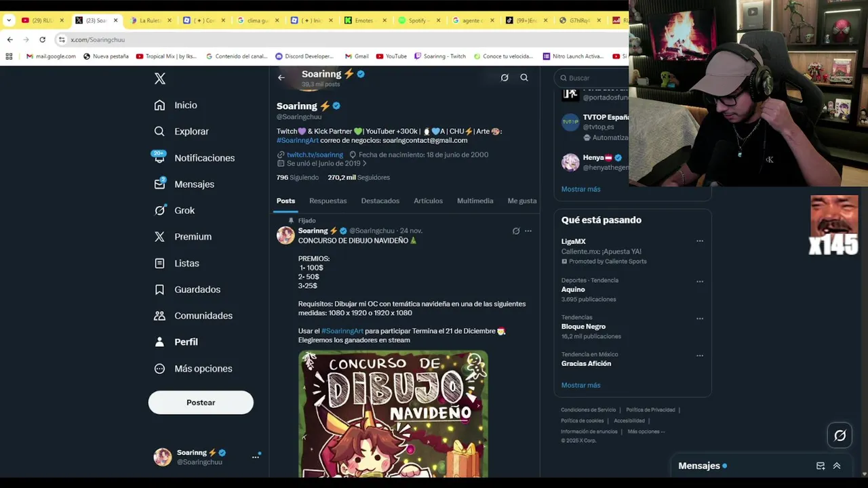The width and height of the screenshot is (868, 488).
Task: Open browser tab list dropdown arrow
Action: (8, 20)
